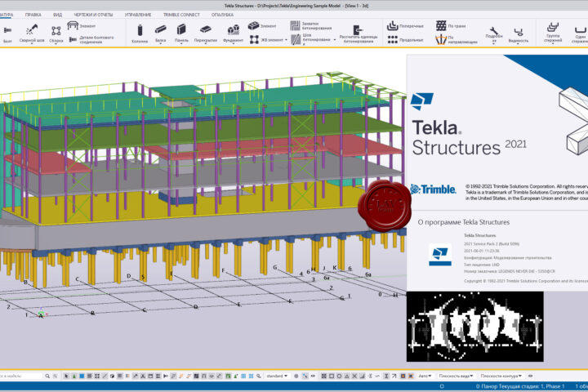
Task: Select the Перекрытие slab tool
Action: coord(206,33)
